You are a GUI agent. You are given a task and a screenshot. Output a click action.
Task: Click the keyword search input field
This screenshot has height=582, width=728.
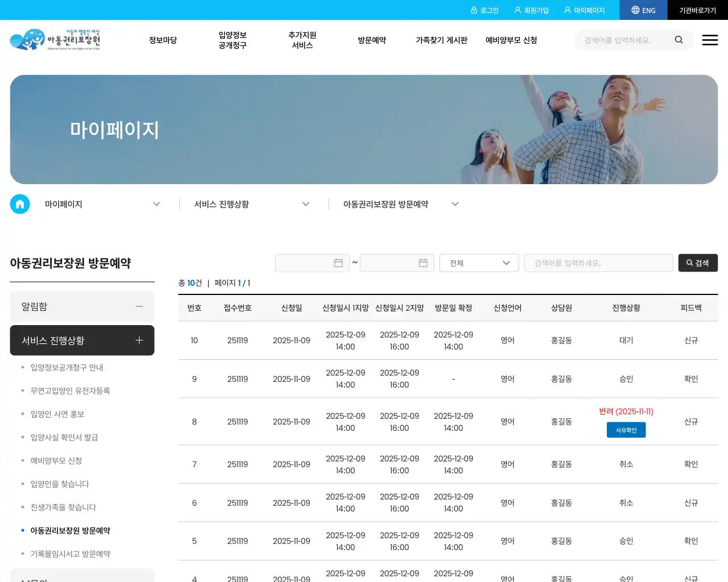(x=598, y=263)
